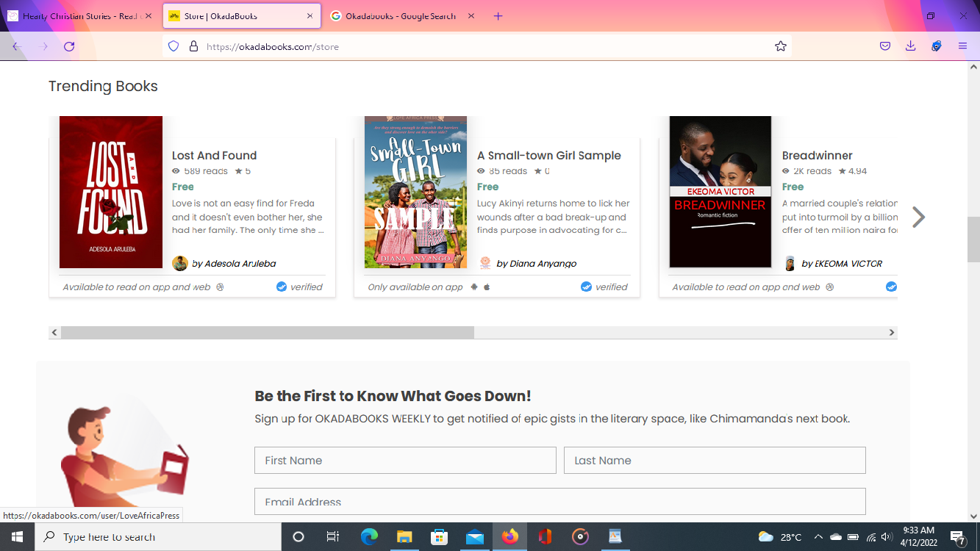Open the volume control in system tray
Viewport: 980px width, 551px height.
[x=887, y=537]
